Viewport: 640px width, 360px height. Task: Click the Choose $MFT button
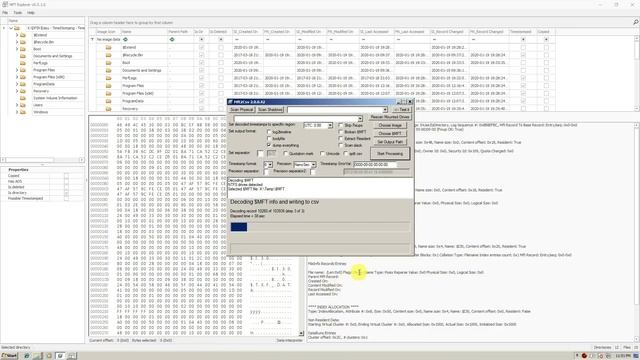point(390,133)
